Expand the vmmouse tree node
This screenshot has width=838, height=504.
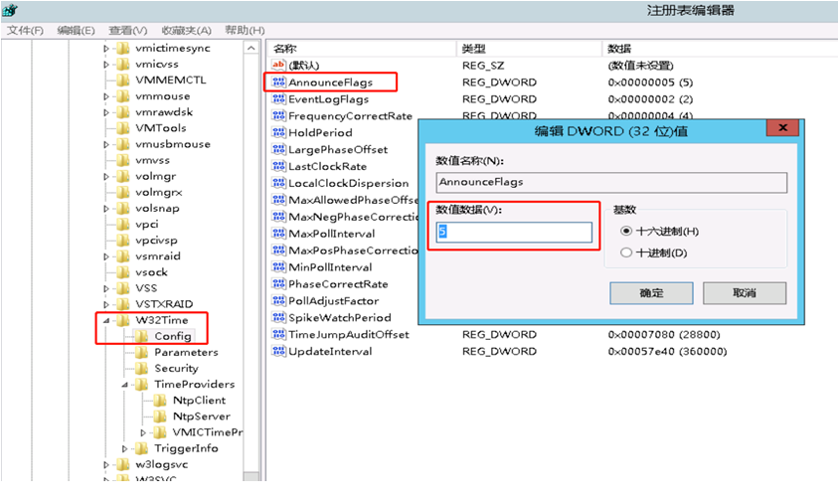pyautogui.click(x=105, y=96)
